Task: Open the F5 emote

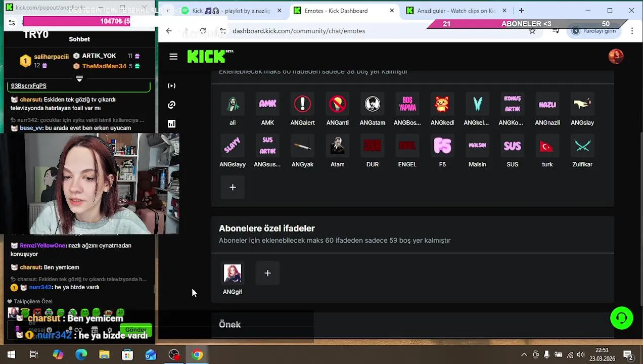Action: (442, 146)
